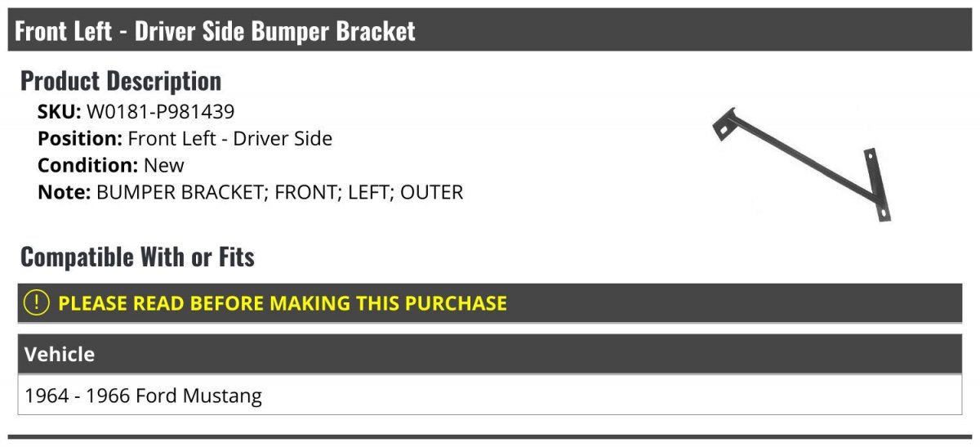Click the Front Left - Driver Side Bumper Bracket title
The width and height of the screenshot is (980, 447).
coord(216,31)
